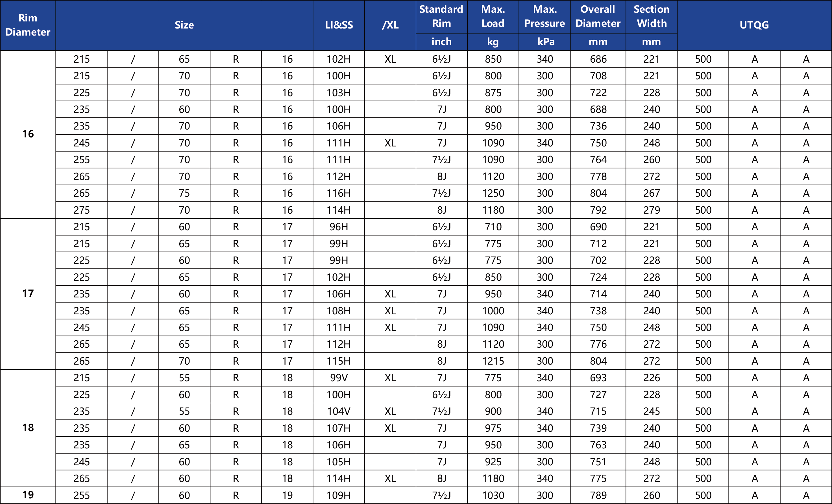This screenshot has width=832, height=504.
Task: Click the 1250 max load value
Action: 493,193
